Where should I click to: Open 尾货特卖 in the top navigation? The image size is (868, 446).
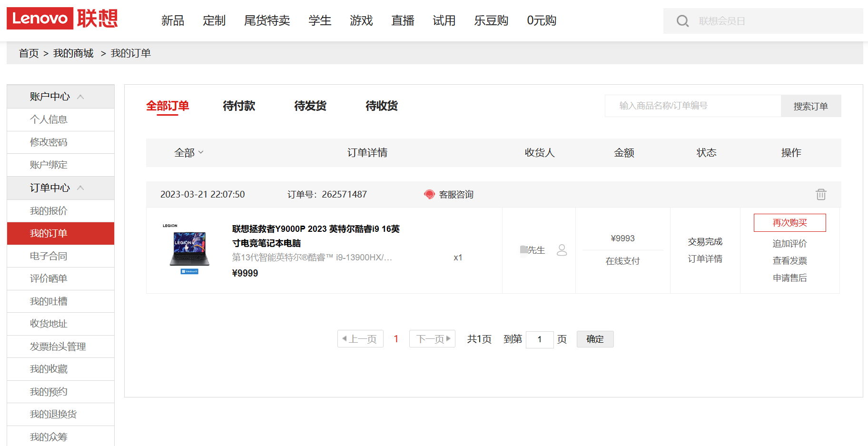tap(267, 20)
